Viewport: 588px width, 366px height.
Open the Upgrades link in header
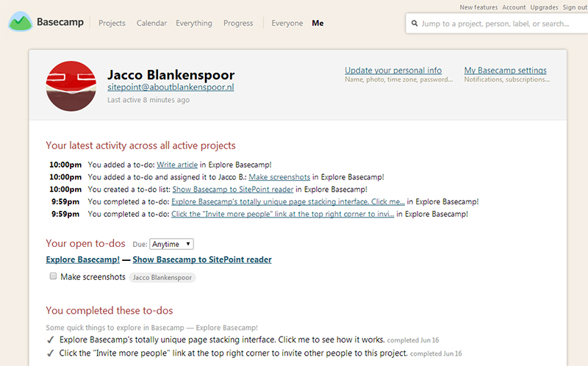click(544, 7)
